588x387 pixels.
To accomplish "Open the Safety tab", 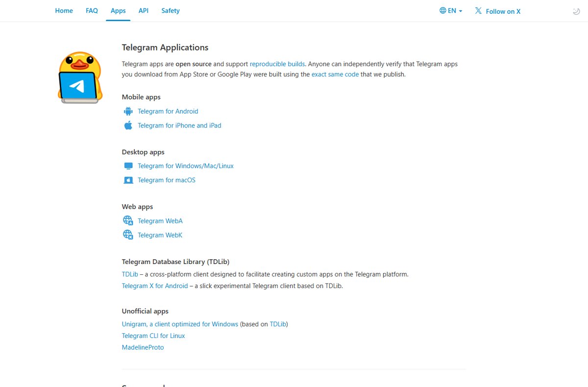I will [171, 10].
